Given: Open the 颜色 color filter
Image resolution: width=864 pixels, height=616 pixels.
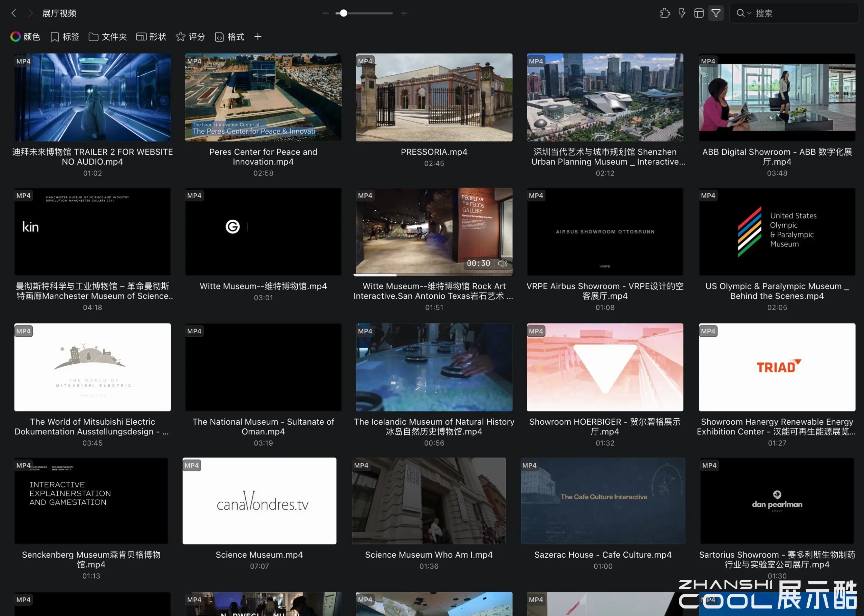Looking at the screenshot, I should click(25, 37).
